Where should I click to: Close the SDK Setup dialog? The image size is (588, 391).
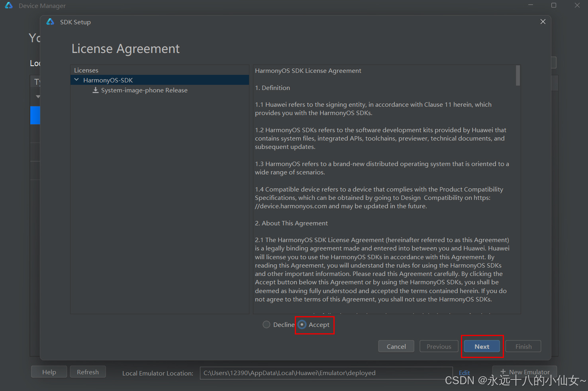(x=543, y=22)
